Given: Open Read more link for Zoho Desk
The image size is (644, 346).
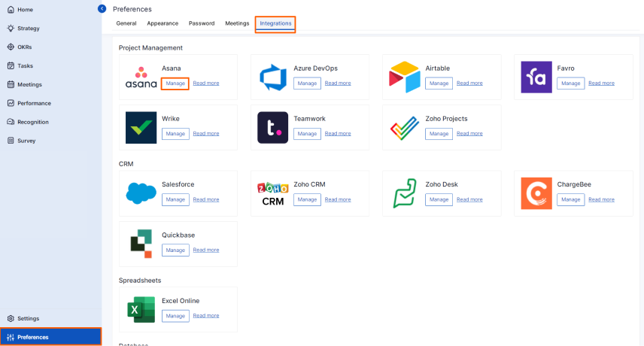Looking at the screenshot, I should coord(470,199).
